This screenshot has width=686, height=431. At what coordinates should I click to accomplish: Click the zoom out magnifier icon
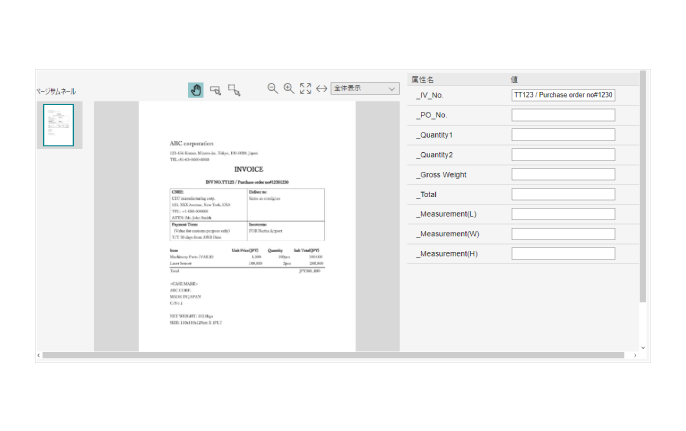[273, 88]
